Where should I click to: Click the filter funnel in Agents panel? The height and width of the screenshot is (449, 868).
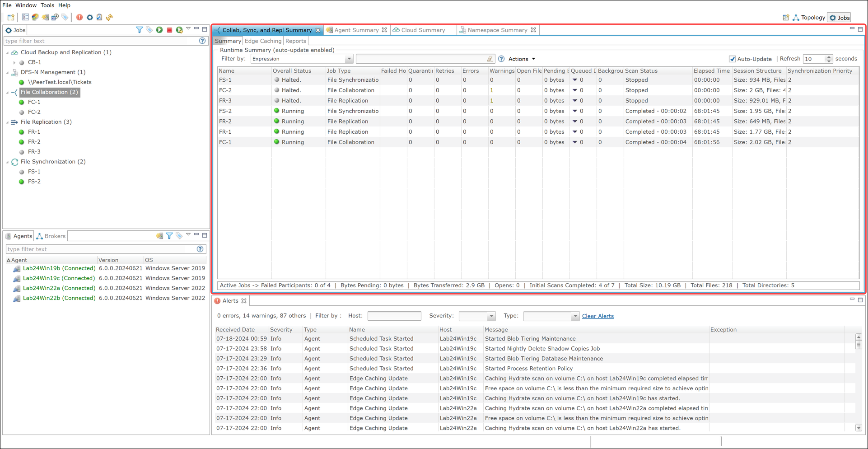169,236
